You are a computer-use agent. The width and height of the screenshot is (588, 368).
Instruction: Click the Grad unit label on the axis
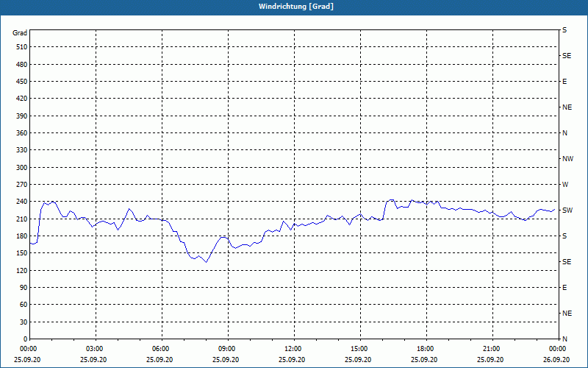(x=20, y=33)
